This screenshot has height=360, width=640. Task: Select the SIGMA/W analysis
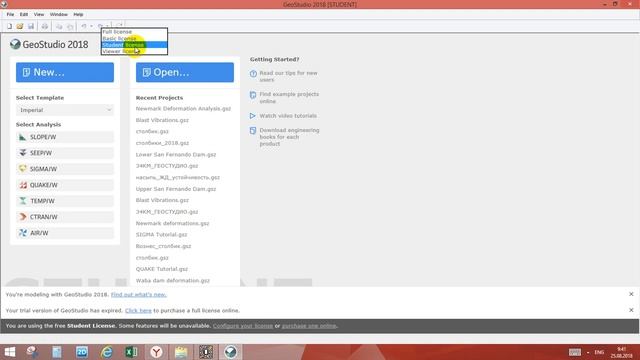[65, 169]
